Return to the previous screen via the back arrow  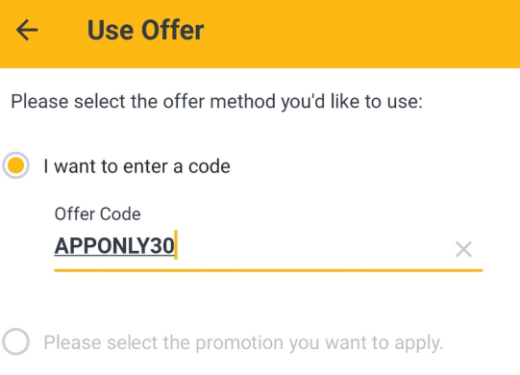click(27, 30)
